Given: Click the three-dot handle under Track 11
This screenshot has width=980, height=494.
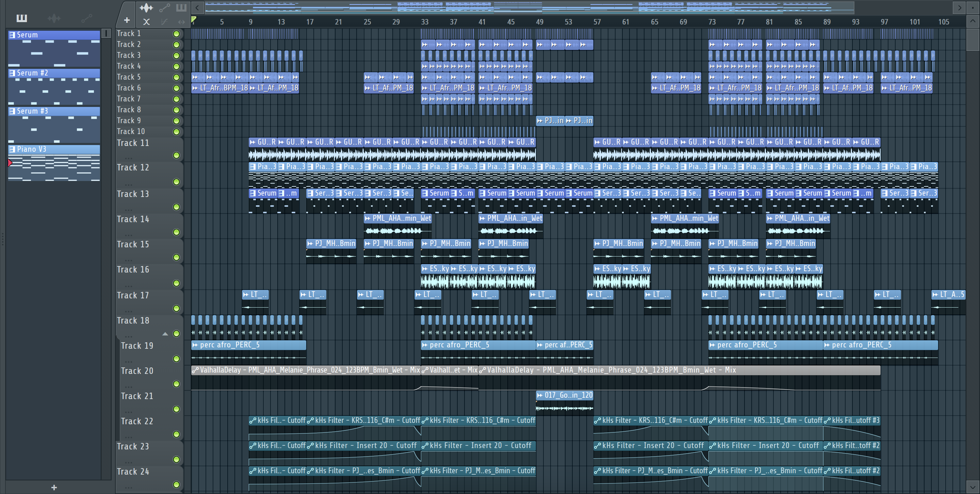Looking at the screenshot, I should (x=129, y=159).
